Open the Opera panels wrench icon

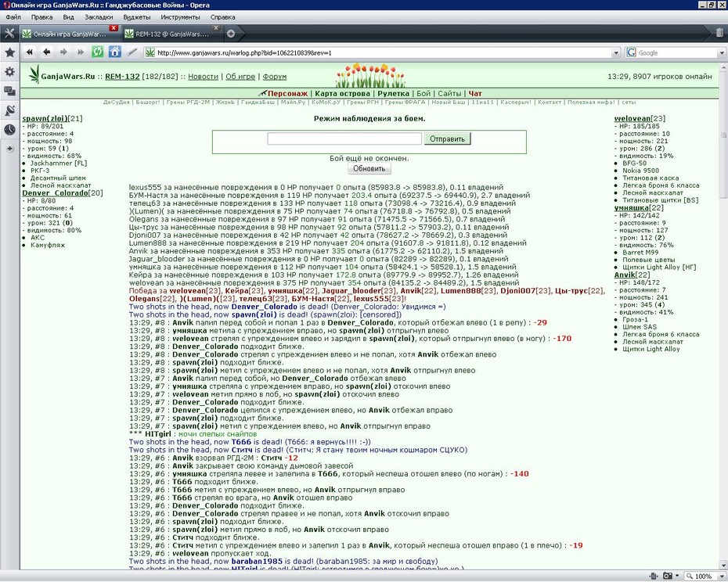(x=9, y=34)
